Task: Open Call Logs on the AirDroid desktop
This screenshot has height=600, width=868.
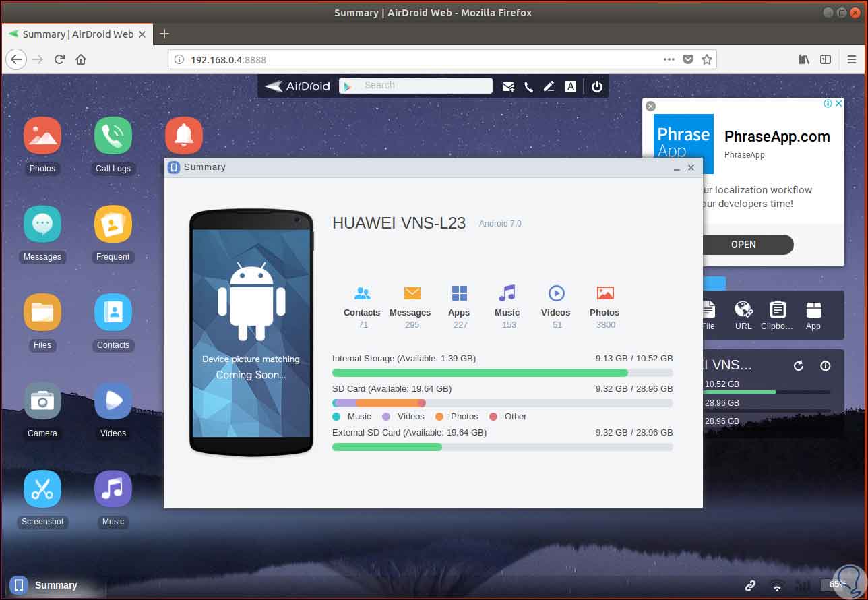Action: [x=113, y=136]
